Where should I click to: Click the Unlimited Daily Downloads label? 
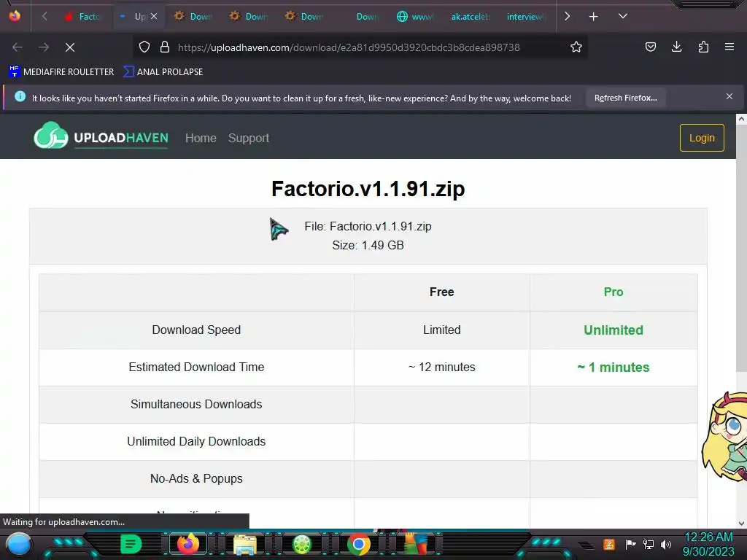pyautogui.click(x=196, y=441)
